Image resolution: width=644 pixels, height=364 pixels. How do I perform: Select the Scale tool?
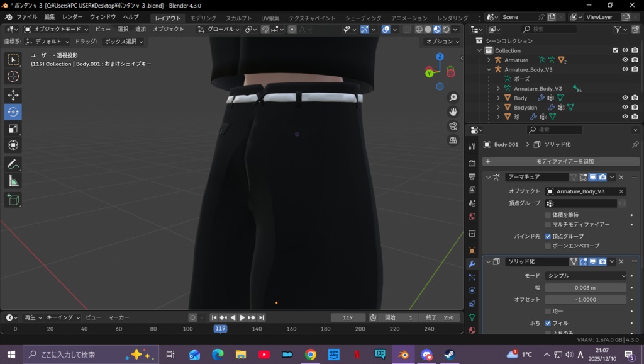click(x=13, y=128)
